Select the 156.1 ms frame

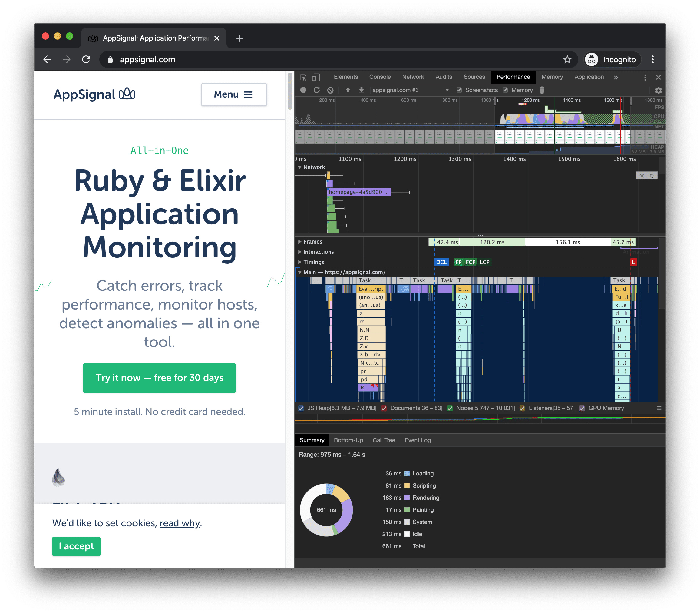(568, 242)
